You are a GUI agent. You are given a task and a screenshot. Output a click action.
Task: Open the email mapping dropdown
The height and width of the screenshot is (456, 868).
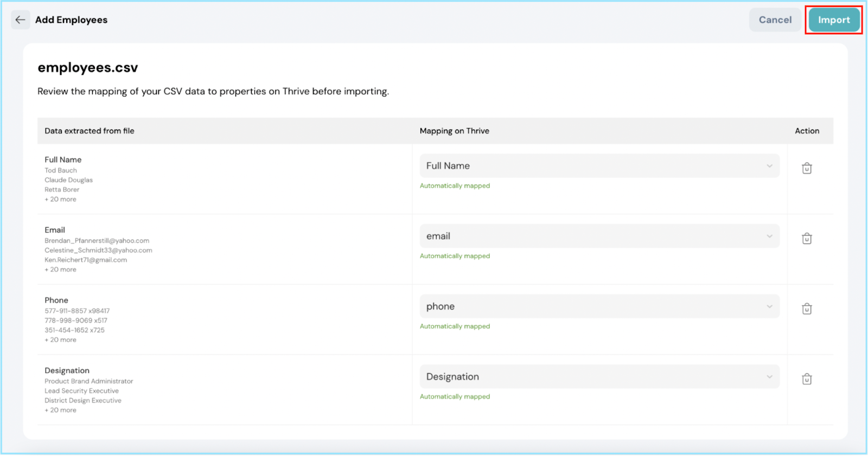pos(599,236)
